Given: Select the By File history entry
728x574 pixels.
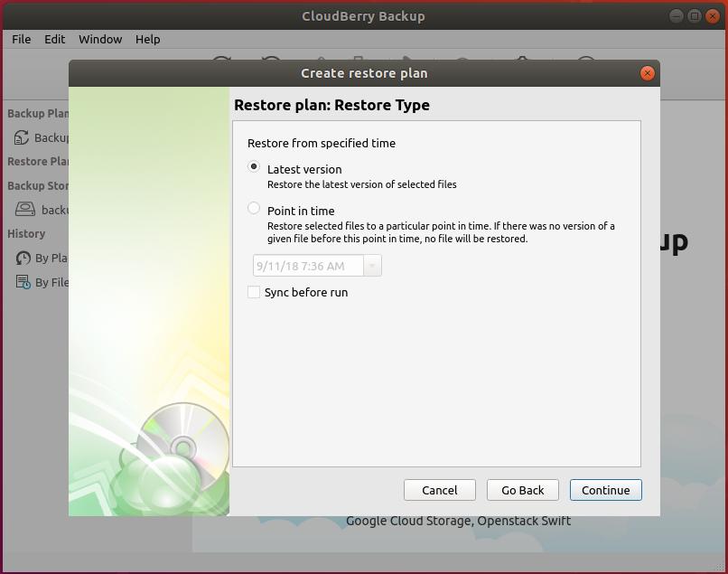Looking at the screenshot, I should coord(52,282).
